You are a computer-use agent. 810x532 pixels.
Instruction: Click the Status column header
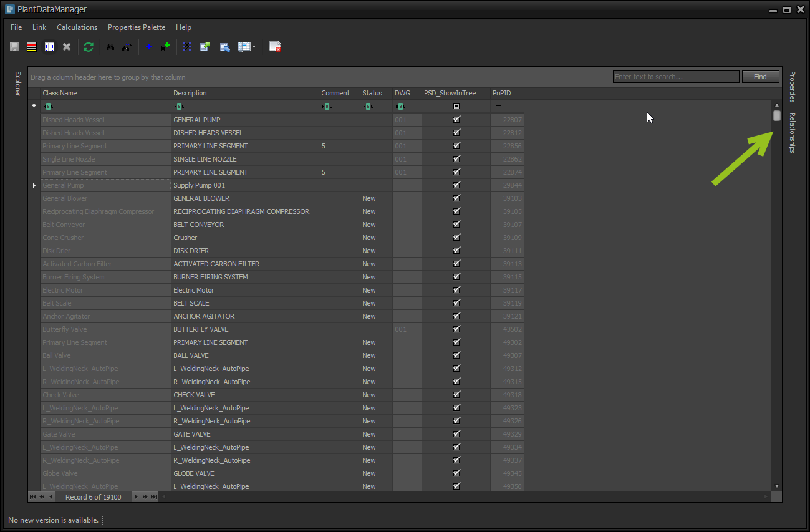(376, 93)
